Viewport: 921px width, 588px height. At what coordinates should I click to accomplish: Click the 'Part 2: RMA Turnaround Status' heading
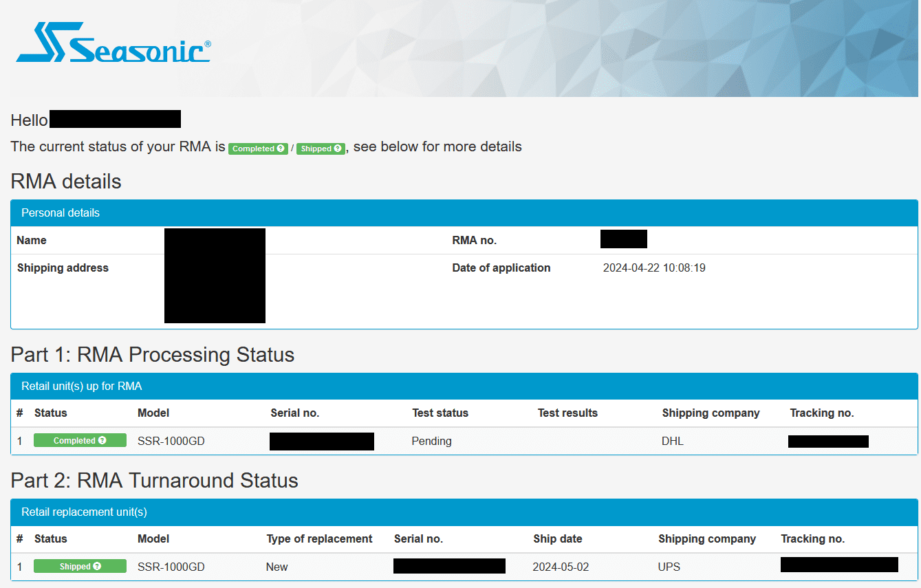(x=155, y=481)
